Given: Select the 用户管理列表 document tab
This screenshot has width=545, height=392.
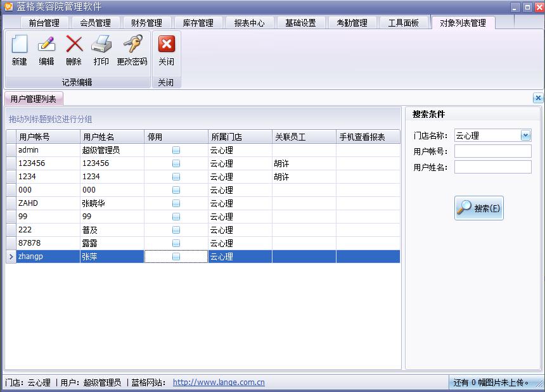Looking at the screenshot, I should 34,99.
